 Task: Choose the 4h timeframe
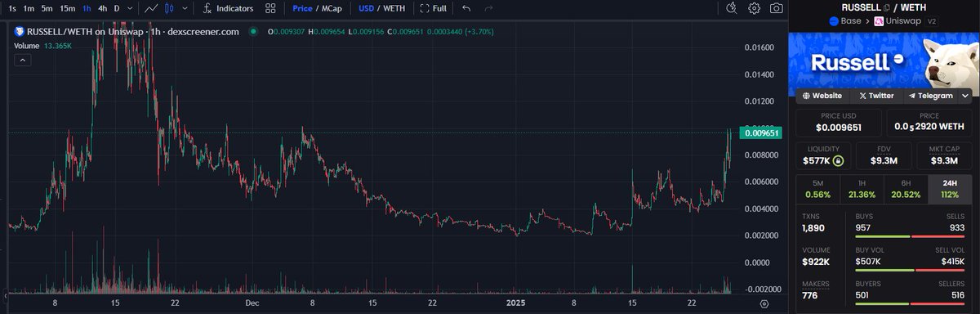(102, 8)
